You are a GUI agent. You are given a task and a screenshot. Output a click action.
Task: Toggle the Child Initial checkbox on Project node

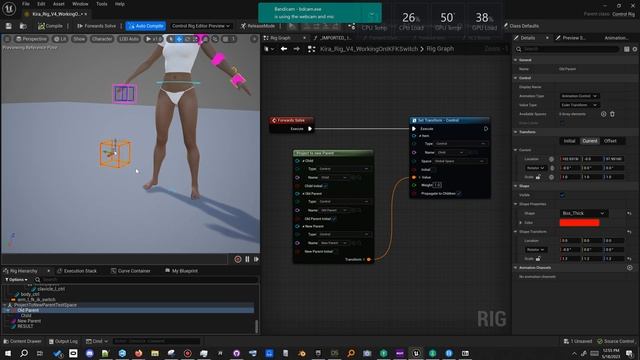(x=326, y=186)
